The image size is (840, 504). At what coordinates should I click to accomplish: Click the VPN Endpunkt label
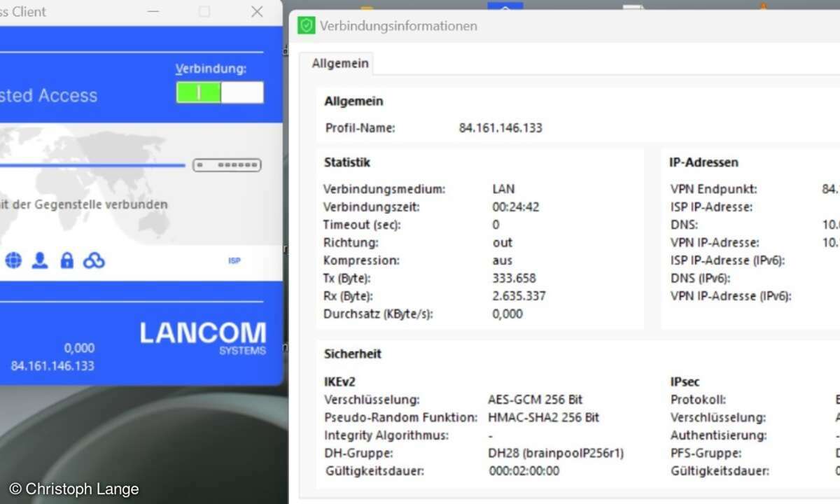click(714, 189)
